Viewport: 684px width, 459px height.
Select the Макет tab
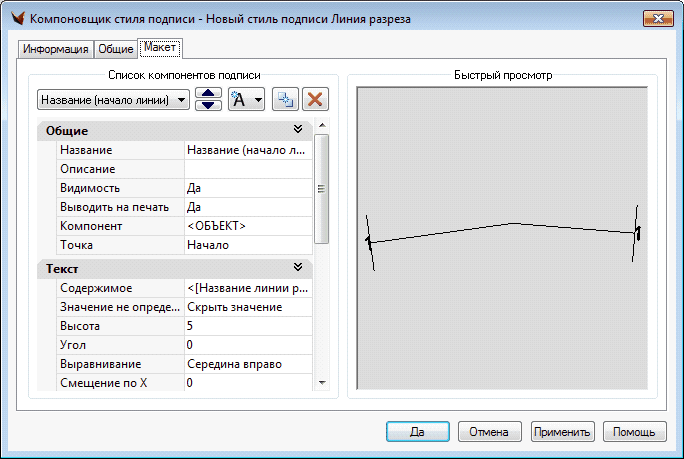(x=160, y=48)
